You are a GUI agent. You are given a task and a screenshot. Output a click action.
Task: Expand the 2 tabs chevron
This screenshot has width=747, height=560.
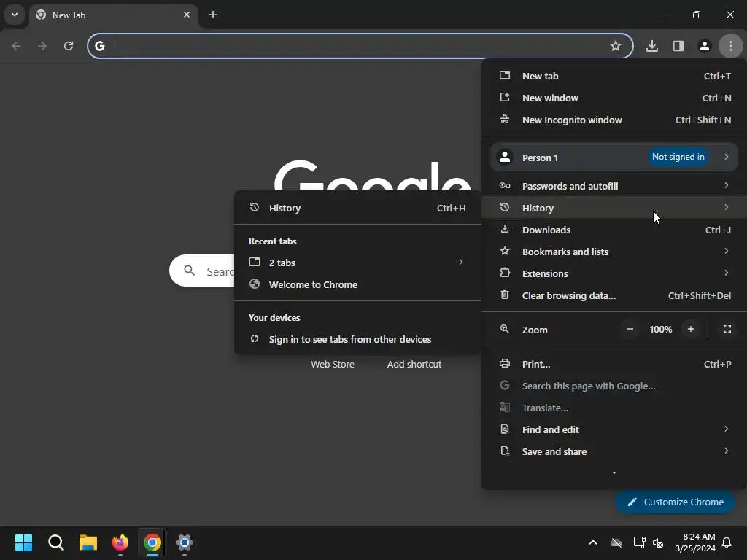click(461, 262)
